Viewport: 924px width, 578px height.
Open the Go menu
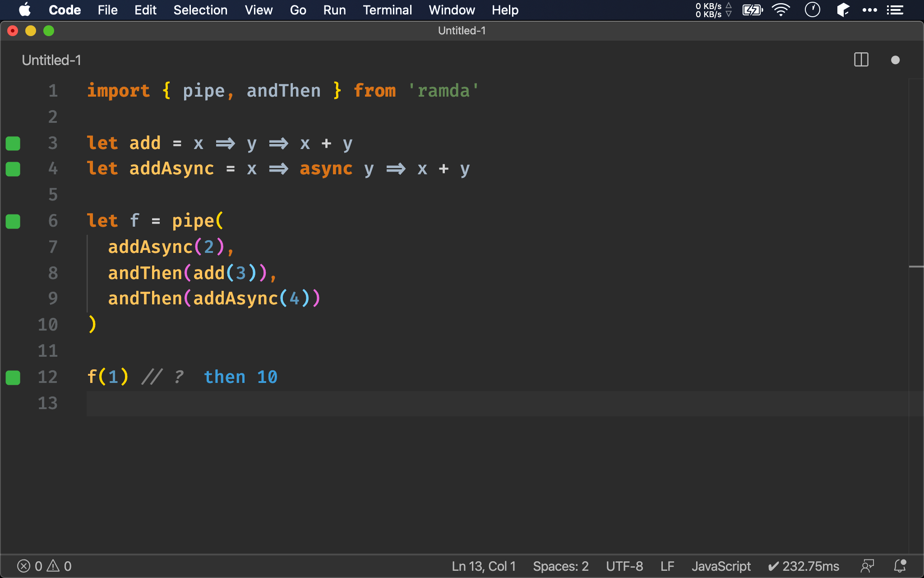click(298, 10)
